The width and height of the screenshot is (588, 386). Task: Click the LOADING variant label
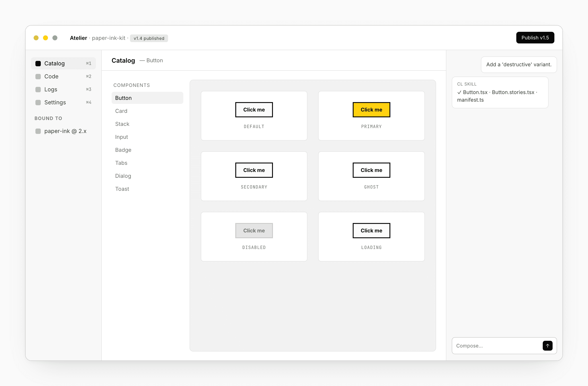371,248
